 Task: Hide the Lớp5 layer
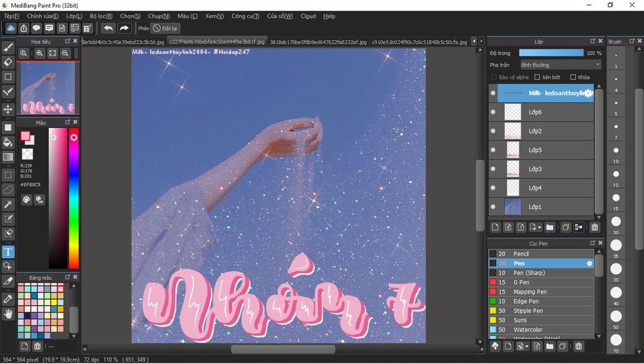(x=493, y=150)
